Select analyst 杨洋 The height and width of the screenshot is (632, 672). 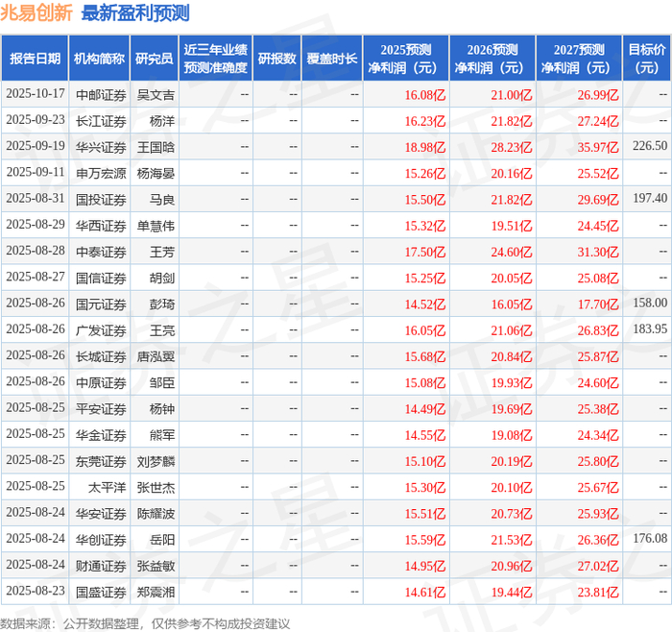[162, 121]
